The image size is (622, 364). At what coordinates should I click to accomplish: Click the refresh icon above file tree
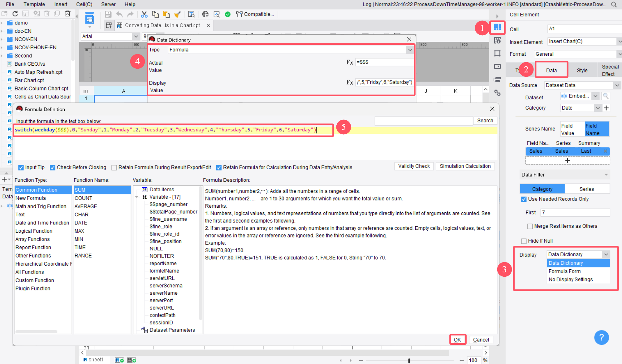click(x=15, y=14)
